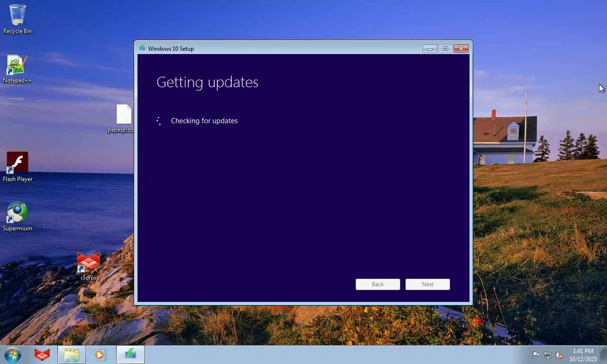607x364 pixels.
Task: Click the Next button in Setup
Action: (x=428, y=284)
